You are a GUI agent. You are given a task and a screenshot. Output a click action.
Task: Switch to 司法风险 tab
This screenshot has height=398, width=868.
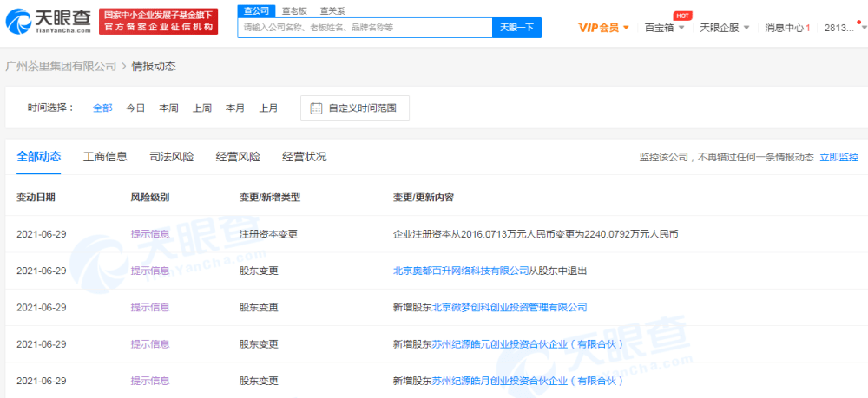tap(172, 157)
